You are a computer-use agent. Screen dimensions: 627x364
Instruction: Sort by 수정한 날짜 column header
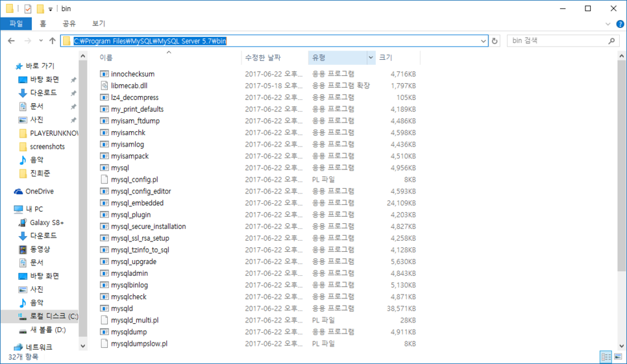pos(275,58)
